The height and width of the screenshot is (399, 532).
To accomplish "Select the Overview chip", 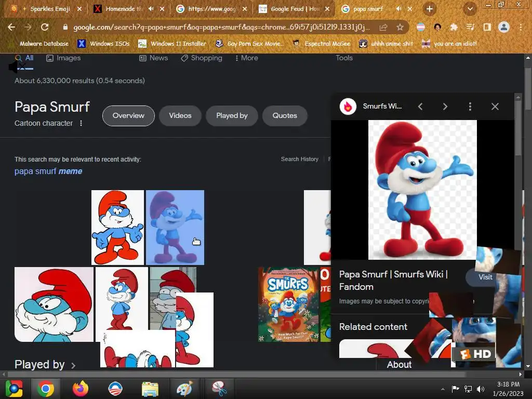I will point(129,116).
